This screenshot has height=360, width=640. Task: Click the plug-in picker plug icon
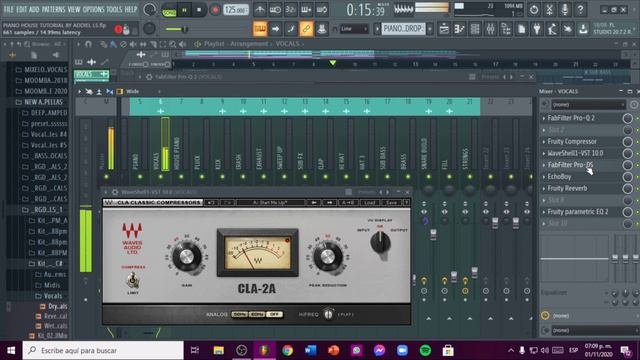[x=537, y=29]
